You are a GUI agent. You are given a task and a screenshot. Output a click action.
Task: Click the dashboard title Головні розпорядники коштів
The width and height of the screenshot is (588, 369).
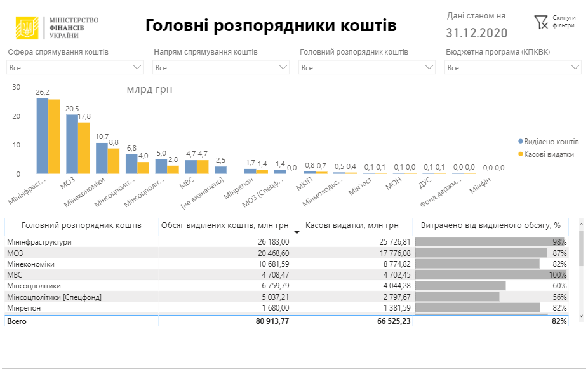click(x=271, y=25)
